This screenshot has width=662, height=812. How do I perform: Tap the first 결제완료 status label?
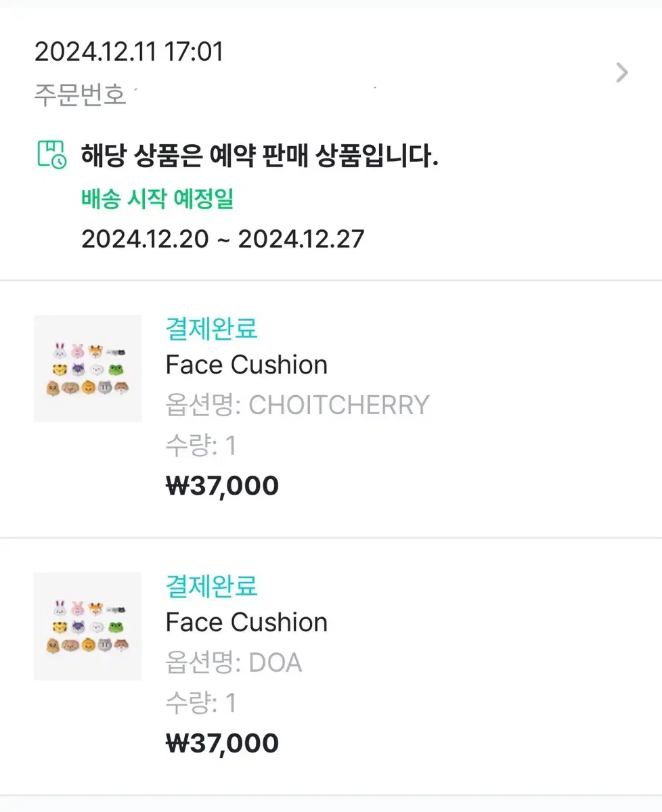pyautogui.click(x=212, y=329)
